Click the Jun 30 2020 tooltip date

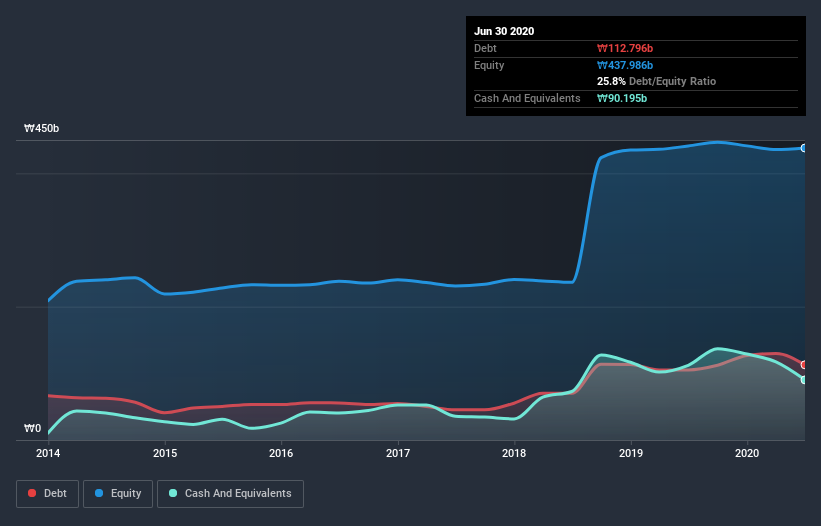504,31
